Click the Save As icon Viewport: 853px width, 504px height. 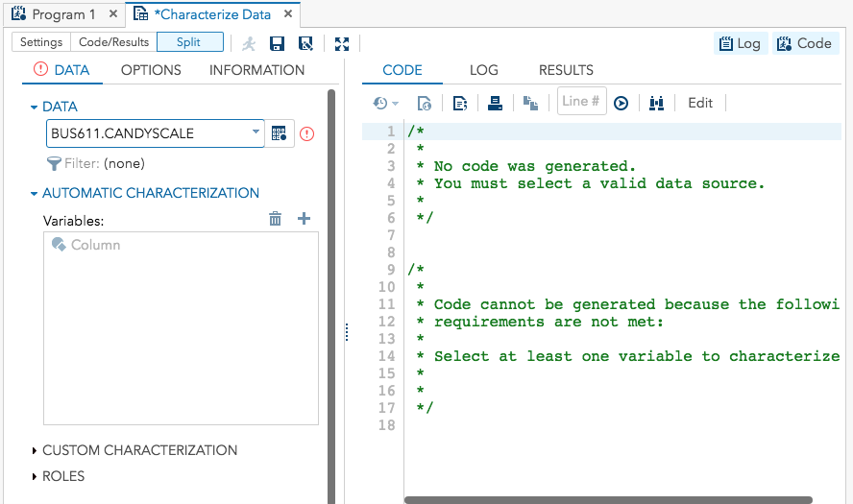[x=305, y=43]
